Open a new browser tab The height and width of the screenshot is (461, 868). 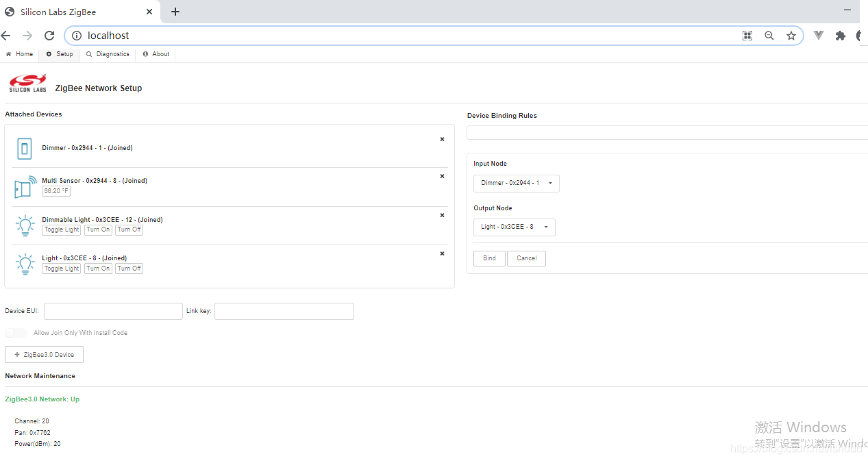(175, 12)
